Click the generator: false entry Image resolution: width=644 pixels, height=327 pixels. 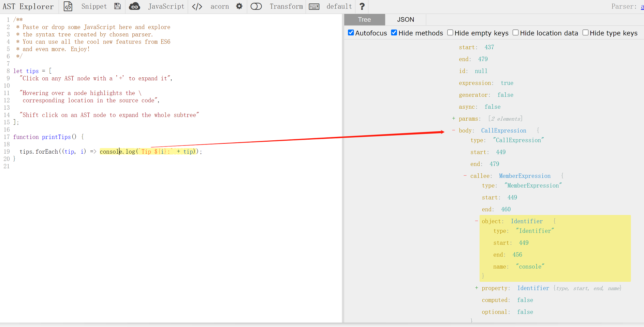click(x=486, y=95)
